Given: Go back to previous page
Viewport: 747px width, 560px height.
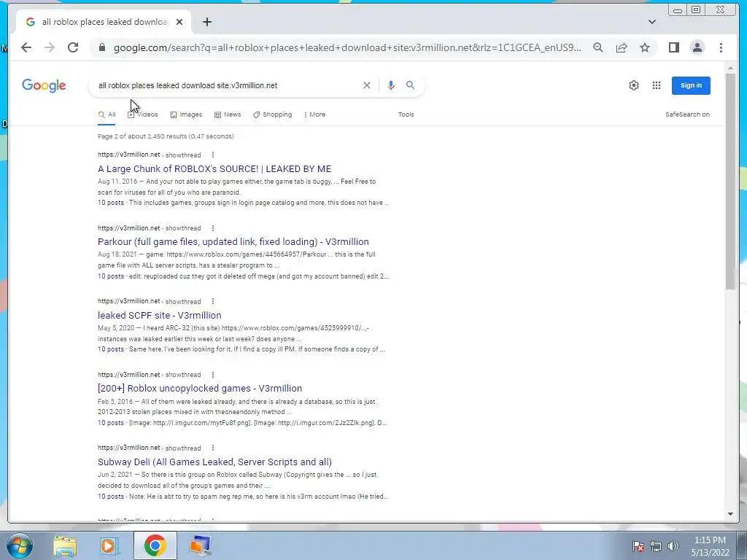Looking at the screenshot, I should [26, 47].
